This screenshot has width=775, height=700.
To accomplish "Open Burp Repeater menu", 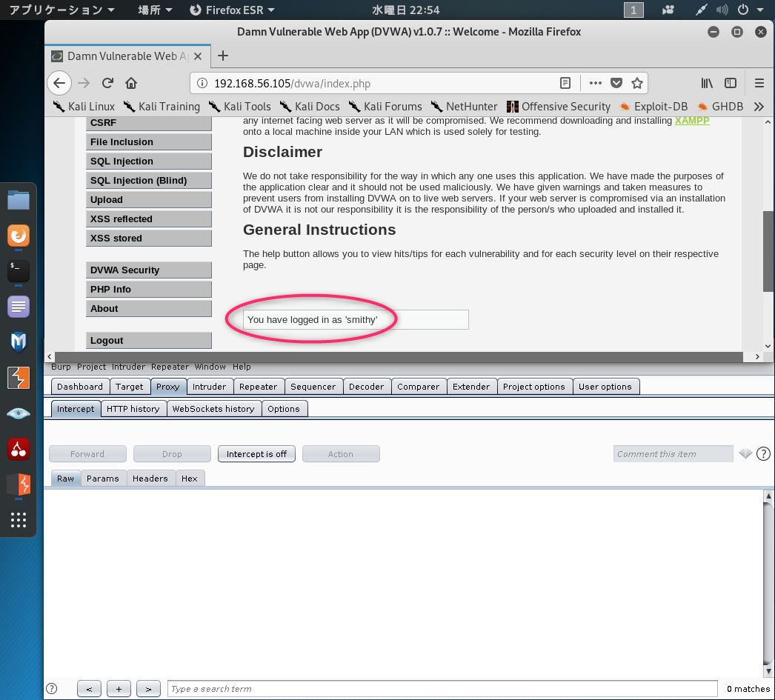I will (170, 367).
